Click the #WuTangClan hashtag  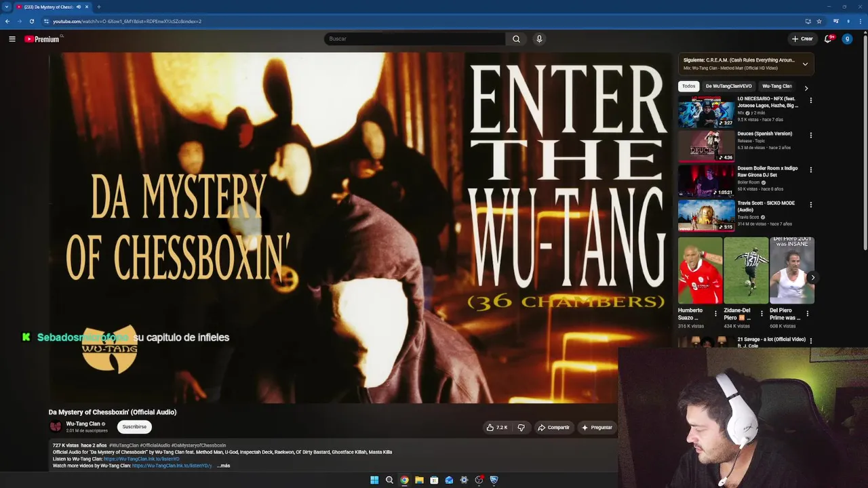(123, 445)
